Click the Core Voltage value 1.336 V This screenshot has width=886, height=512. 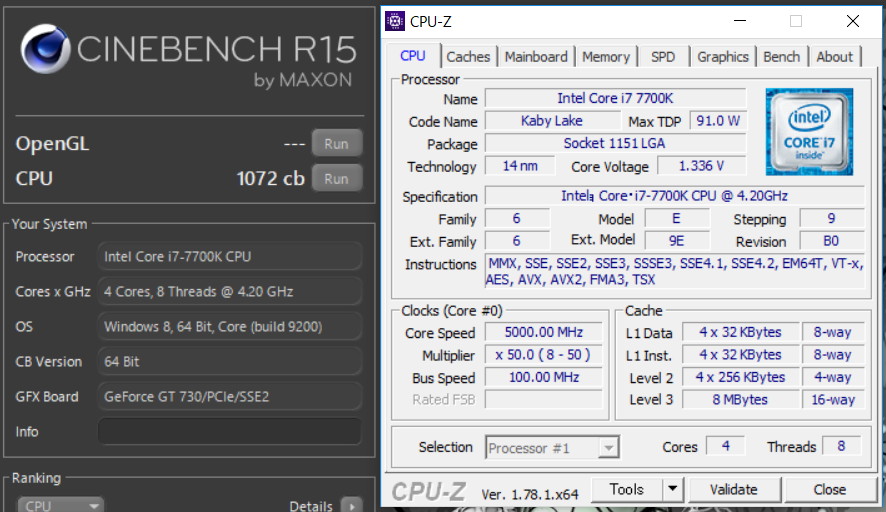(x=701, y=166)
